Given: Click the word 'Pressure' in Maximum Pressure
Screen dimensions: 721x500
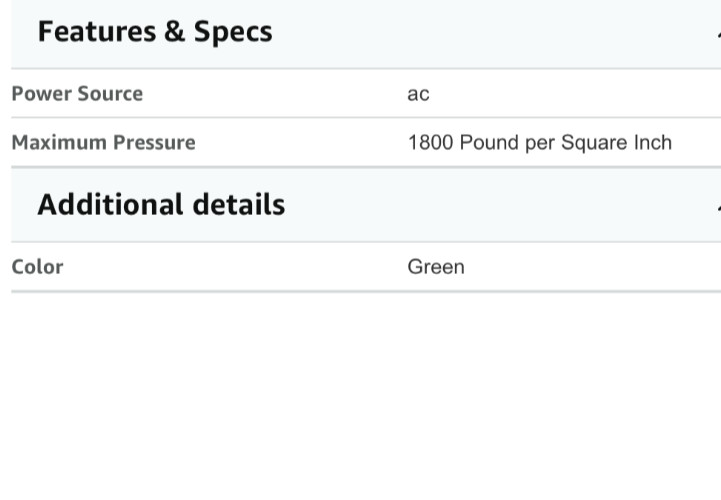Looking at the screenshot, I should [154, 143].
